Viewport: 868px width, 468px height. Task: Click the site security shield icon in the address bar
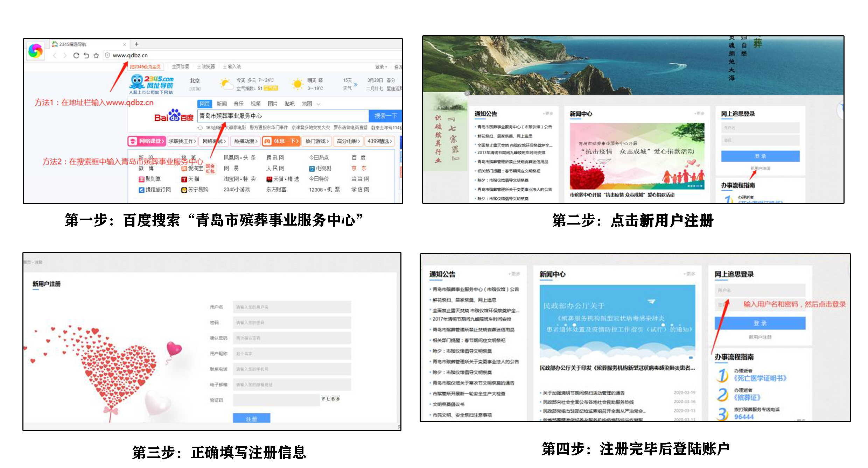point(108,55)
